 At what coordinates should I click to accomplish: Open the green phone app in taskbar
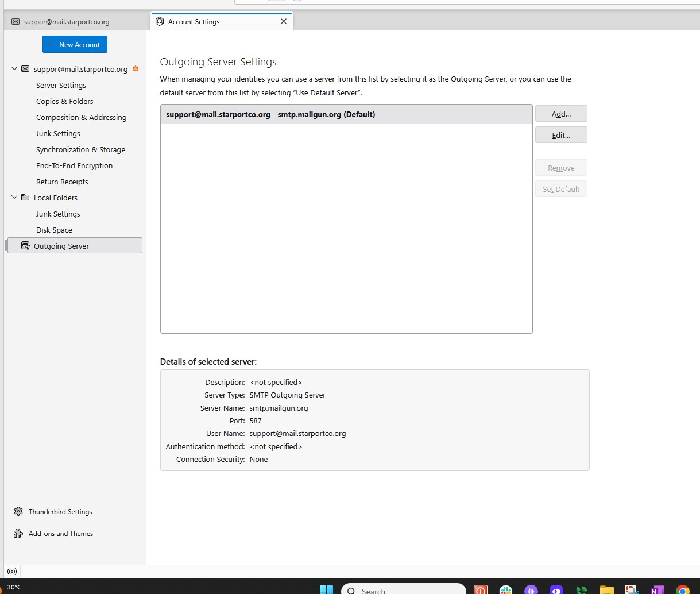[x=581, y=589]
